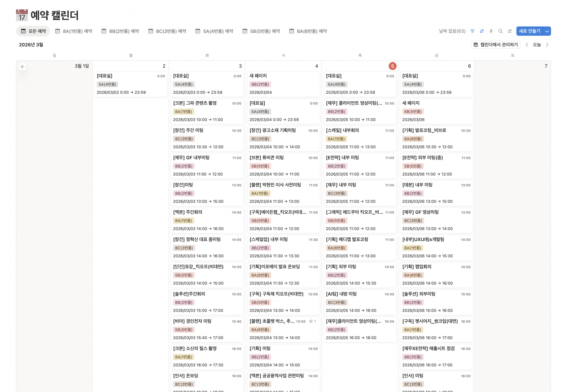This screenshot has width=561, height=392.
Task: Open [구독] 펫시어지_씽크업(대면) event
Action: pyautogui.click(x=436, y=329)
